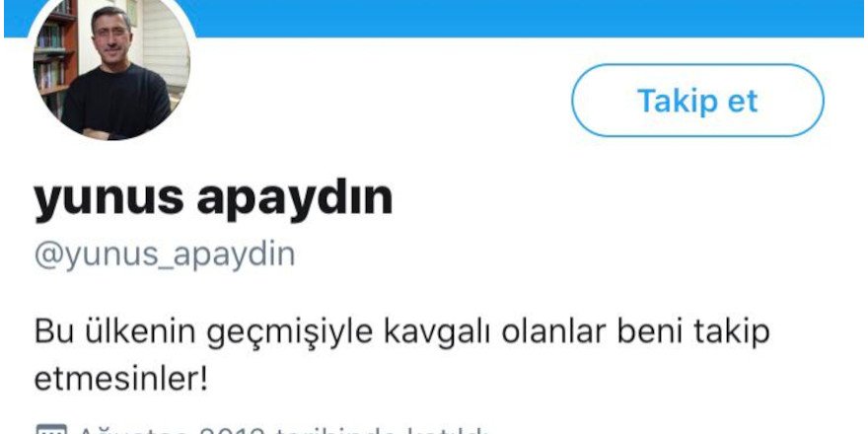
Task: Click the Takip et follow button
Action: [x=697, y=101]
